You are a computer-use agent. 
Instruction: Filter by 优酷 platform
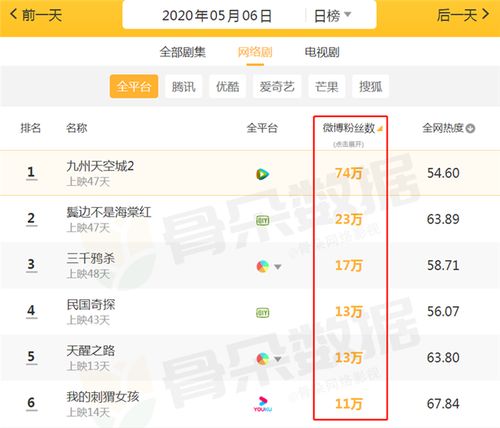coord(228,87)
